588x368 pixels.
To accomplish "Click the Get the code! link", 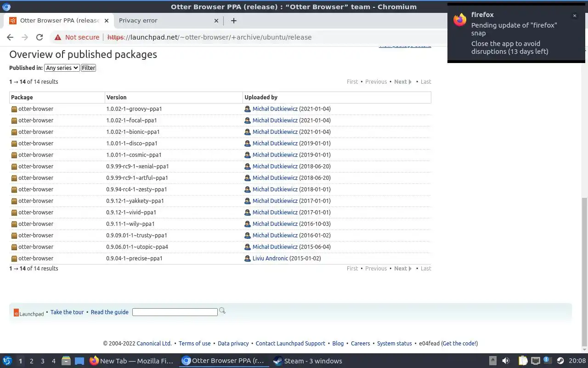I will [x=459, y=343].
